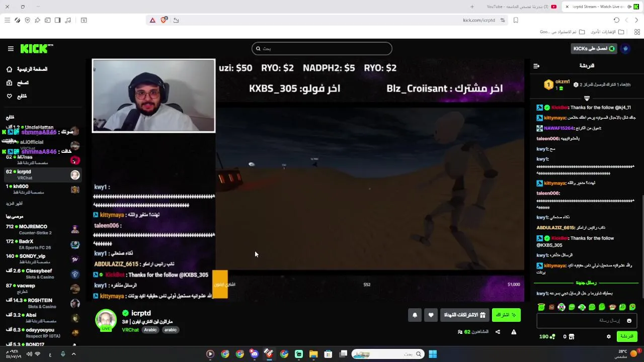Open a new browser tab

pos(472,7)
